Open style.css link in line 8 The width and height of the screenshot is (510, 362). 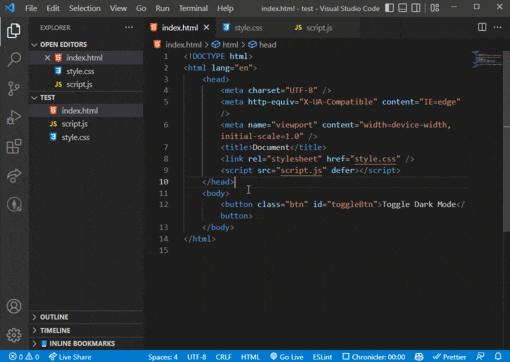[x=375, y=159]
